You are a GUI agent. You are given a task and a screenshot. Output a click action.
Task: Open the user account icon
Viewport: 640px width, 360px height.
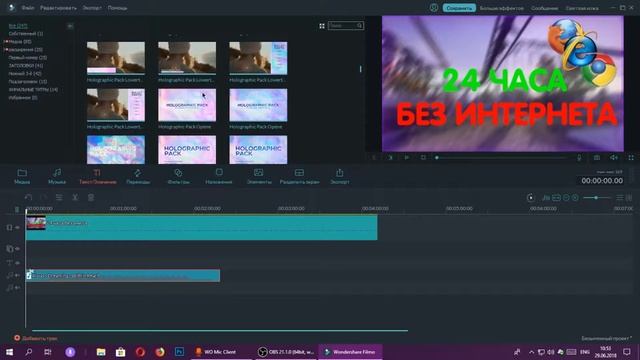[434, 8]
